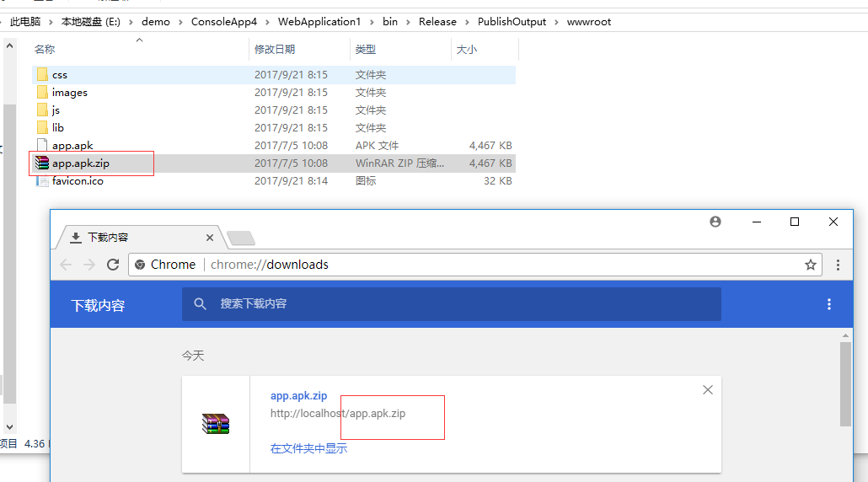Expand the chevron after bin in breadcrumb
The width and height of the screenshot is (868, 482).
point(408,22)
